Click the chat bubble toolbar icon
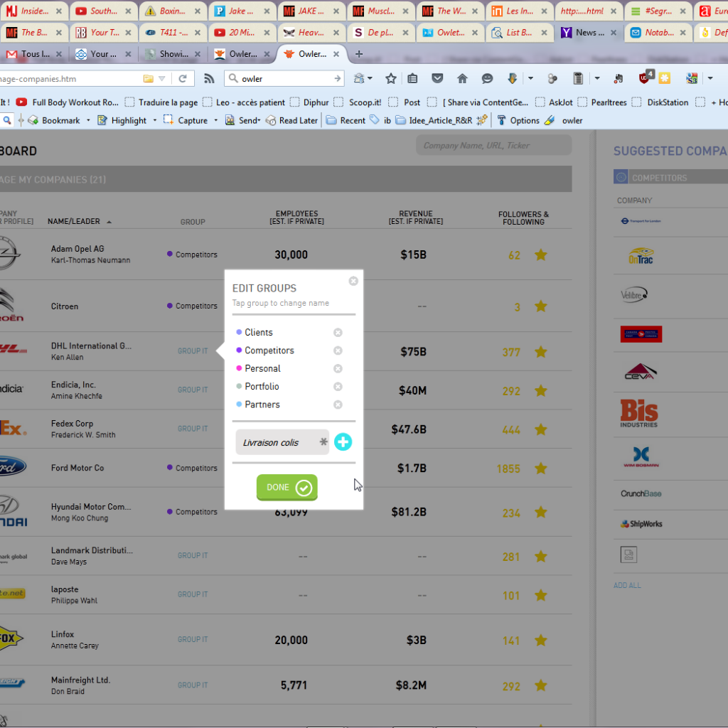728x728 pixels. click(x=487, y=79)
